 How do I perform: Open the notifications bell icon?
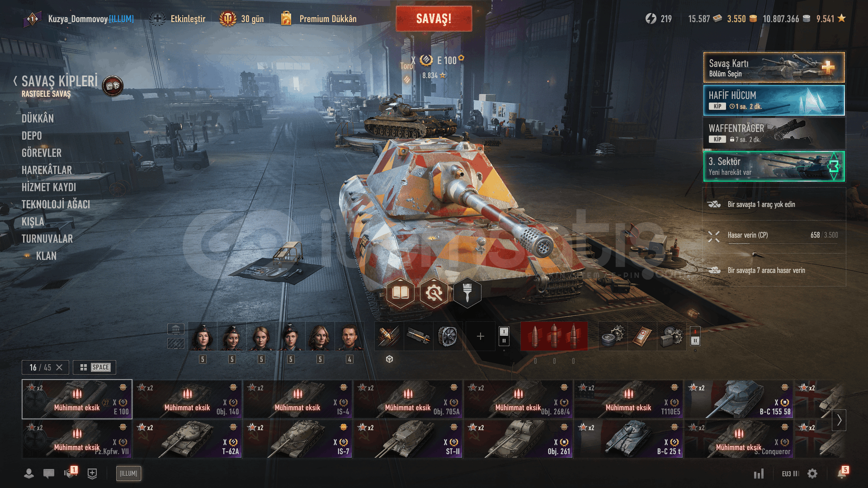coord(842,473)
